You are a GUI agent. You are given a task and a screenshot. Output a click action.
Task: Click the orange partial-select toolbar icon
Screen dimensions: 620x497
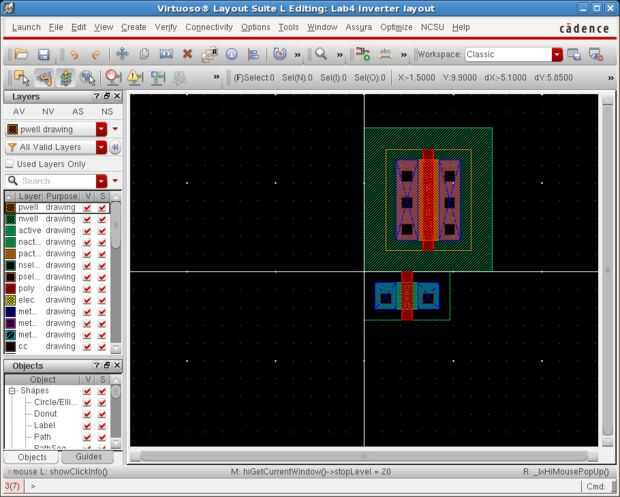pos(44,77)
